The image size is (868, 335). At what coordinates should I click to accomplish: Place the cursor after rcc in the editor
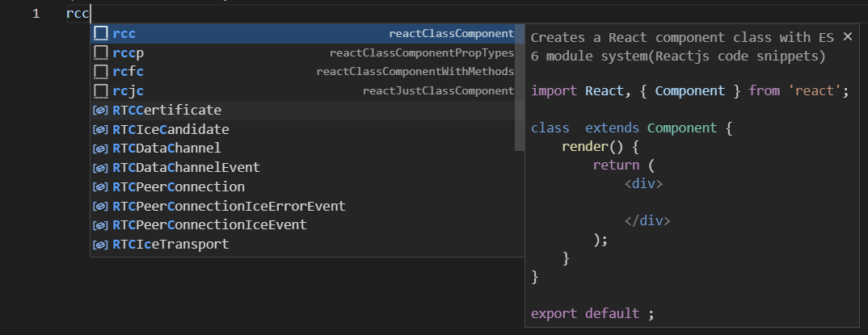91,14
